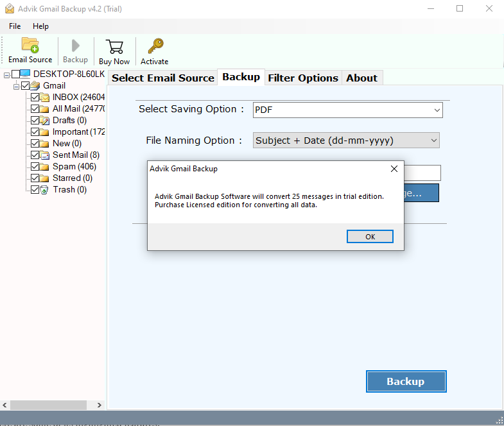Maximize the Advik Gmail Backup window
The width and height of the screenshot is (504, 426).
point(460,9)
